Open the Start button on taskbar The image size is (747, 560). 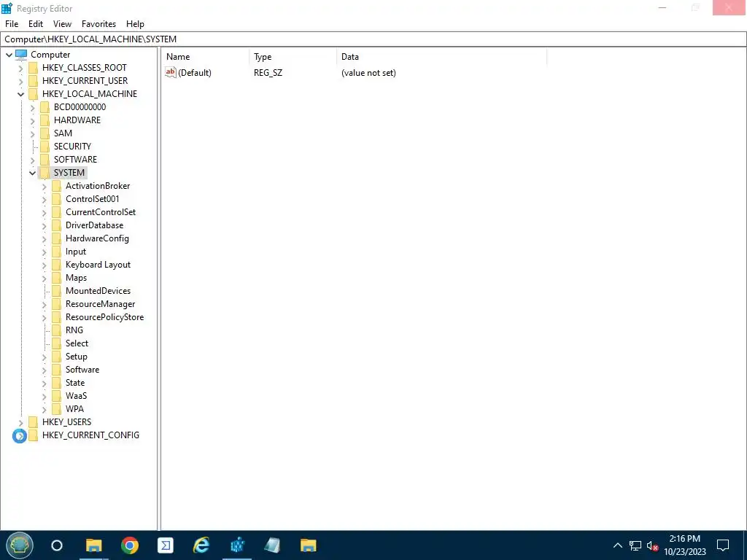tap(20, 545)
